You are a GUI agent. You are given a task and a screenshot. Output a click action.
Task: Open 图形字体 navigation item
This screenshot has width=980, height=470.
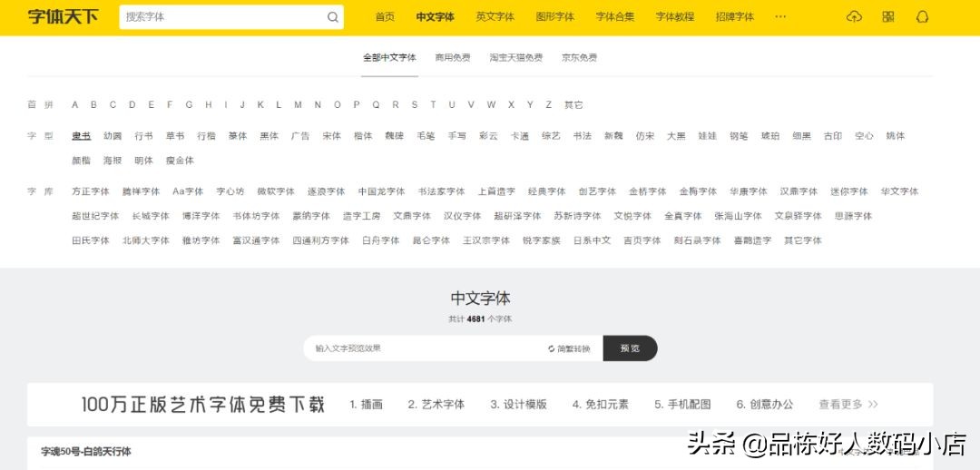click(555, 17)
